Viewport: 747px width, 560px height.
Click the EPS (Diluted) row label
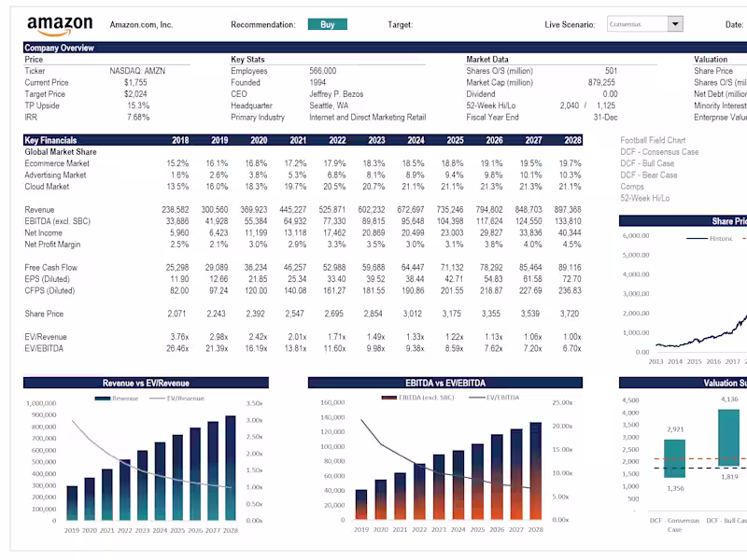coord(48,279)
